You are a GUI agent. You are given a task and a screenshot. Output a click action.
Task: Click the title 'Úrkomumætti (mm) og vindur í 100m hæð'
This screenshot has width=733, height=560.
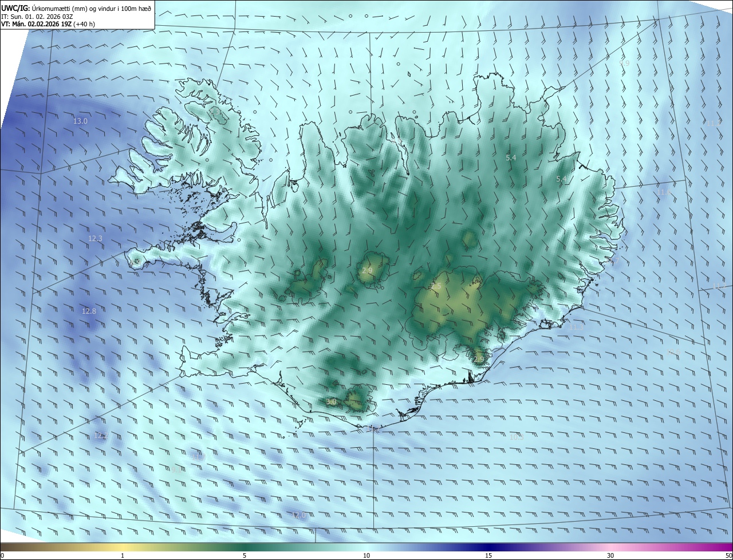[x=92, y=8]
